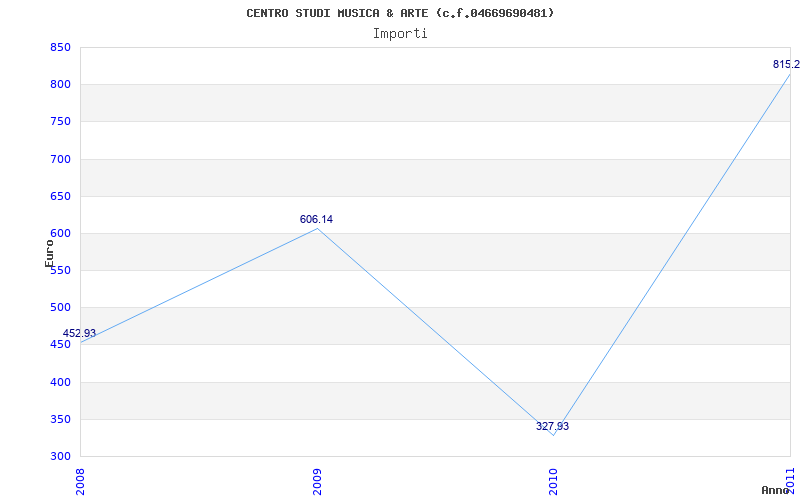Select the 327.93 data label

click(x=553, y=426)
